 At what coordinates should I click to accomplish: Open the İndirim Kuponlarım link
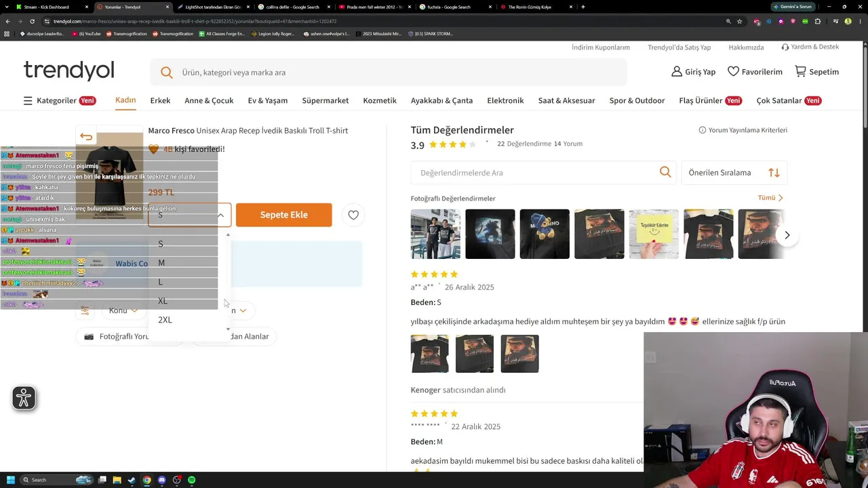[601, 47]
